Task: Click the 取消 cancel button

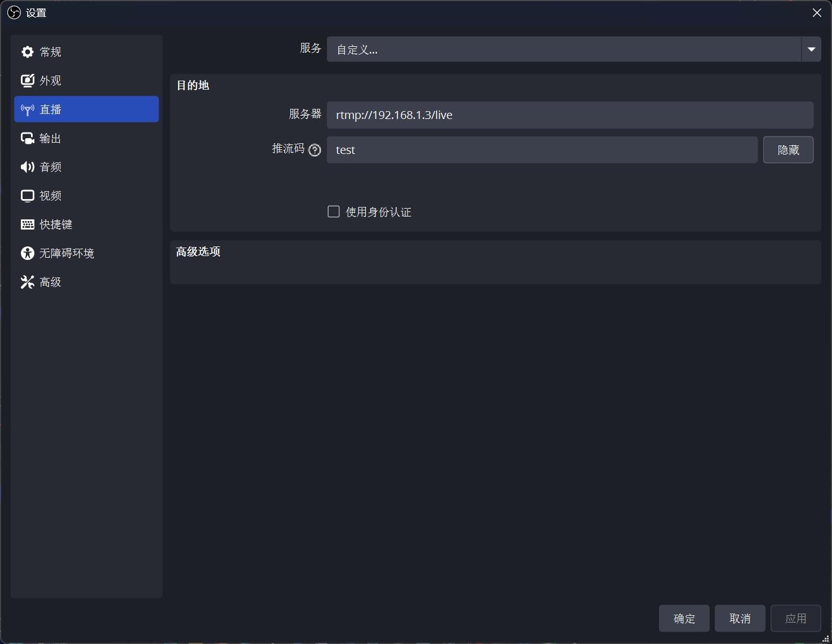Action: click(740, 619)
